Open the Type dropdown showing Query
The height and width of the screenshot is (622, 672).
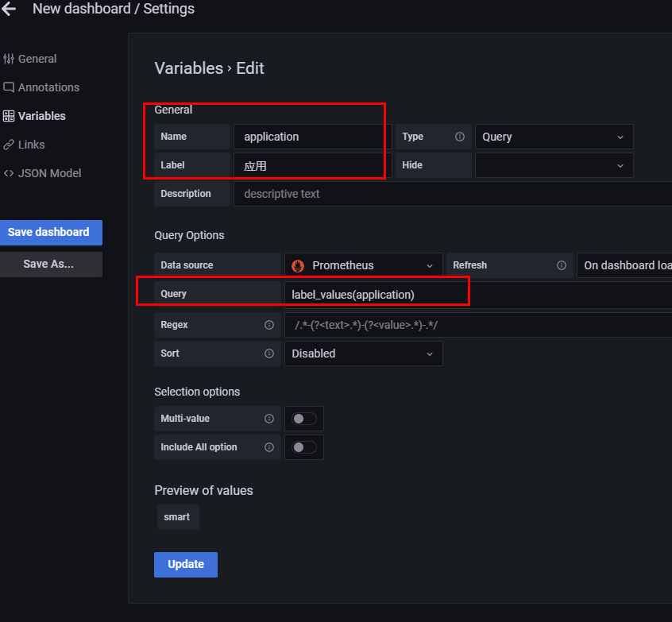click(x=554, y=137)
